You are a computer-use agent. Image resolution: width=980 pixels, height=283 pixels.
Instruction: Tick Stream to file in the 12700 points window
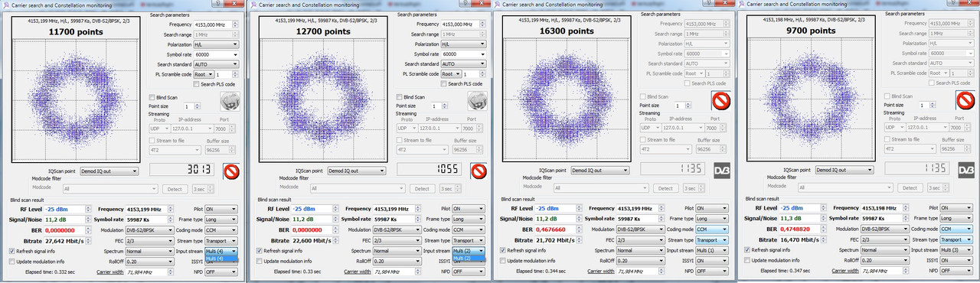tap(398, 140)
